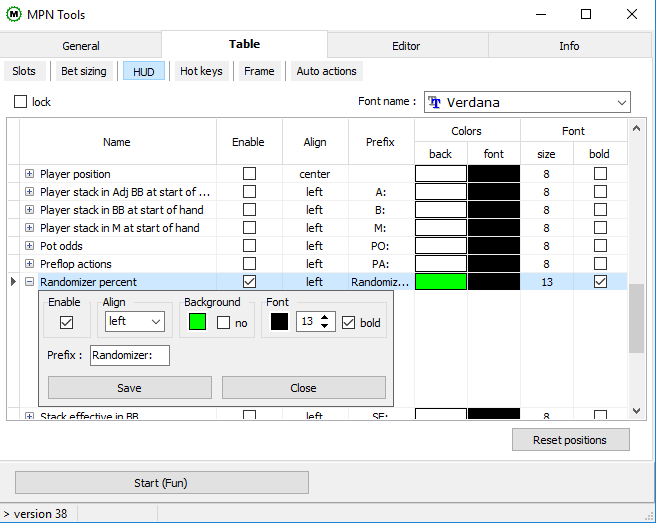Pick the green background color swatch in panel
The height and width of the screenshot is (523, 656).
tap(197, 322)
